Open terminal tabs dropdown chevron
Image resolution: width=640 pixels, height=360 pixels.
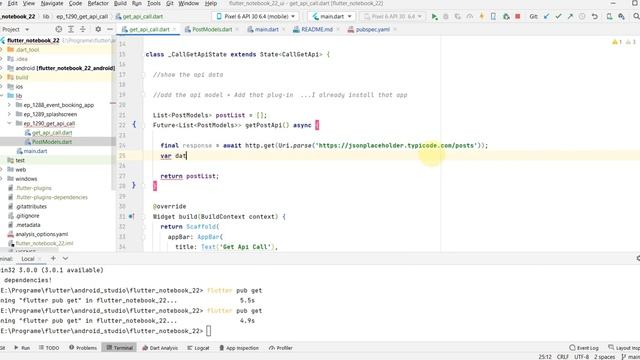click(x=65, y=258)
